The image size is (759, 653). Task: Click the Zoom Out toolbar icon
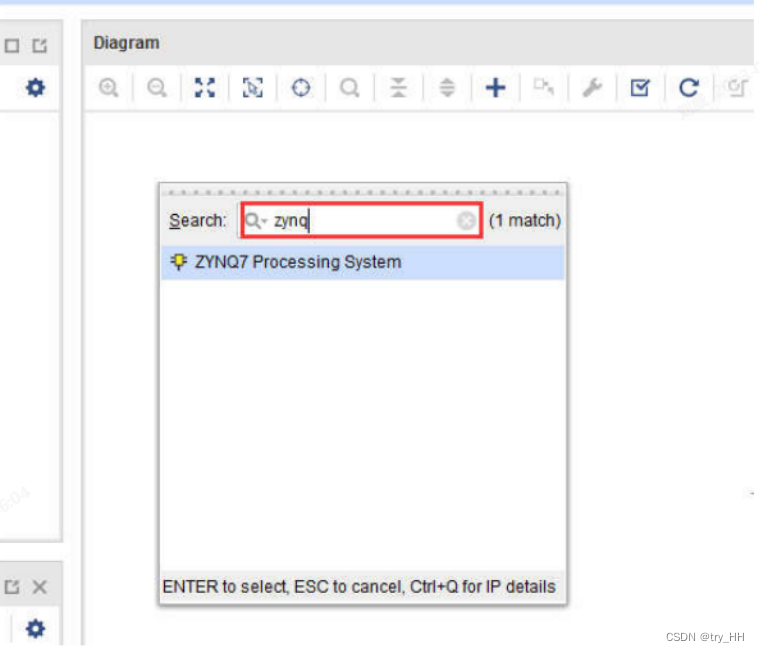tap(157, 88)
